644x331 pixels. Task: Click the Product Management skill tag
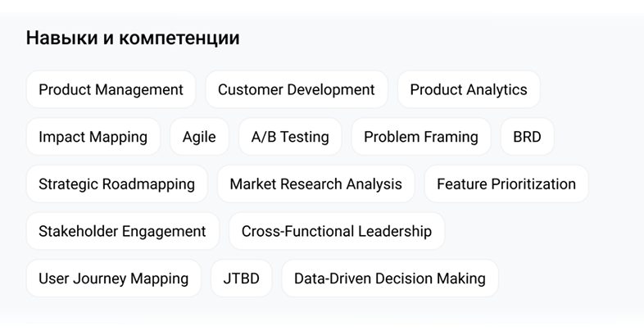click(x=111, y=89)
